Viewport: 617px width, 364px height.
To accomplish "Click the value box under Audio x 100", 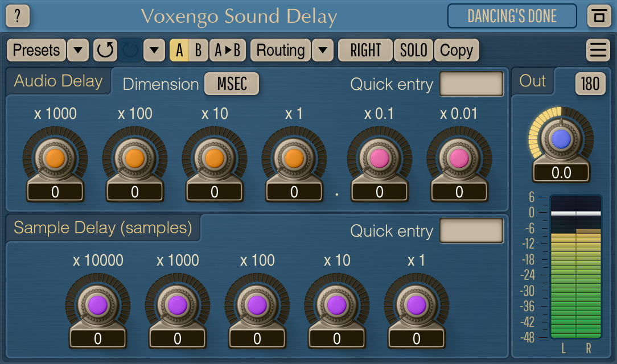I will click(x=135, y=192).
